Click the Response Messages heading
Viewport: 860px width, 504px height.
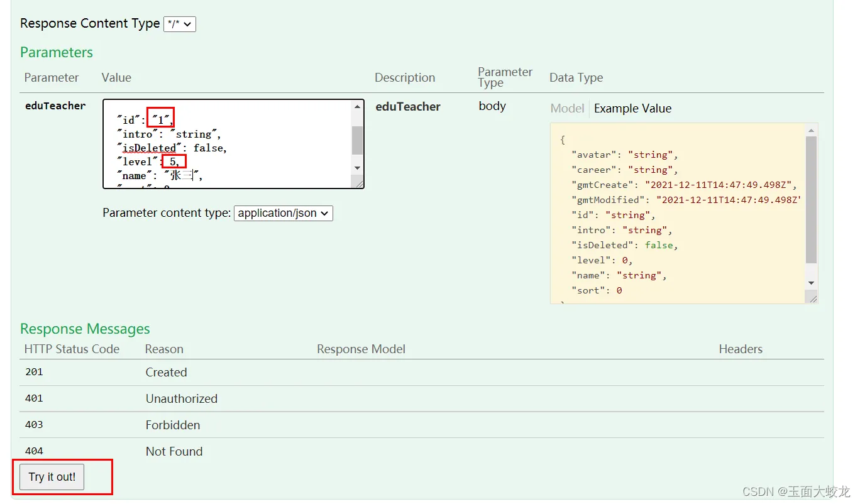click(x=85, y=329)
